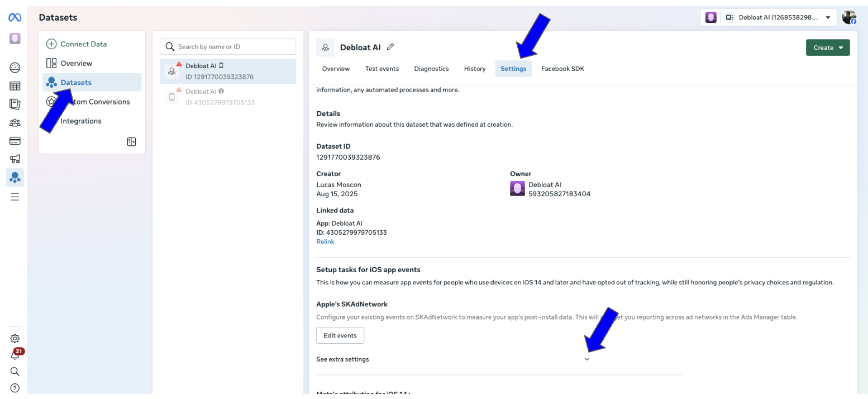Click the Edit events button
The height and width of the screenshot is (399, 868).
[x=340, y=335]
